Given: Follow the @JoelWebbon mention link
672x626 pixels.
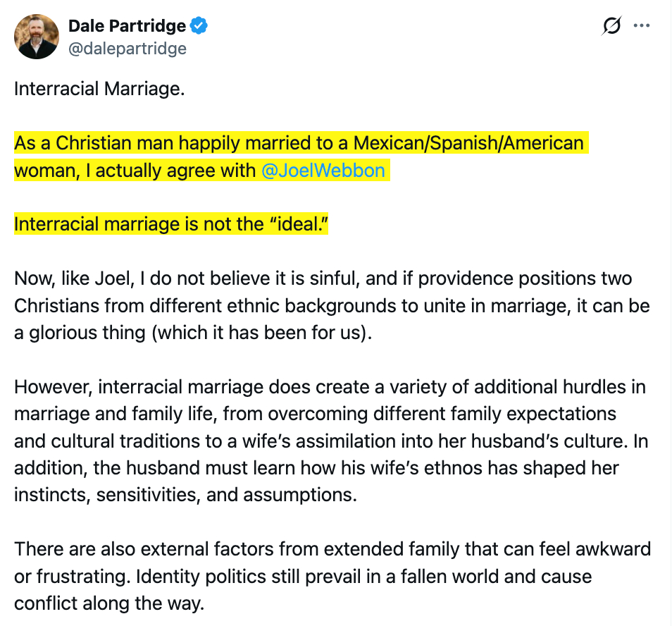Looking at the screenshot, I should click(323, 171).
